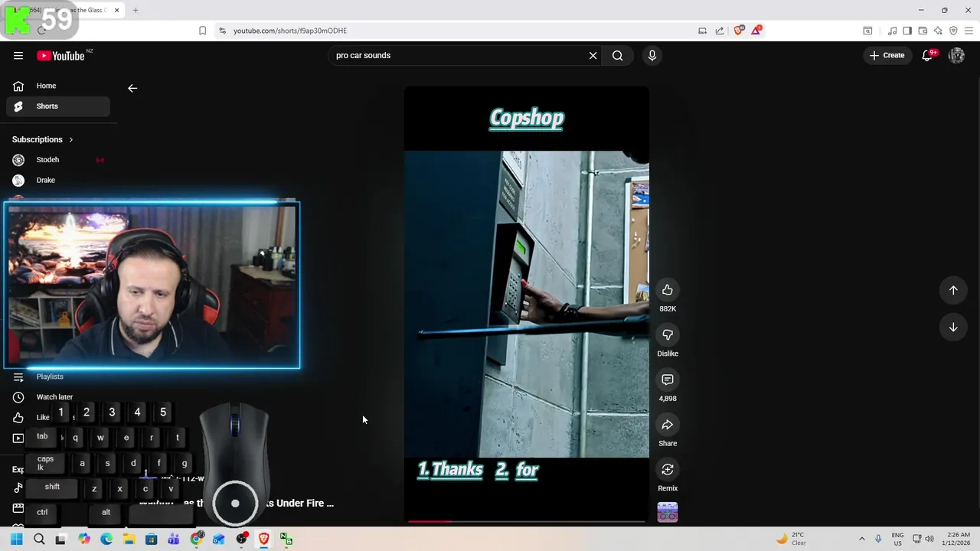Switch to OBS Studio on the taskbar
This screenshot has height=551, width=980.
click(x=241, y=539)
